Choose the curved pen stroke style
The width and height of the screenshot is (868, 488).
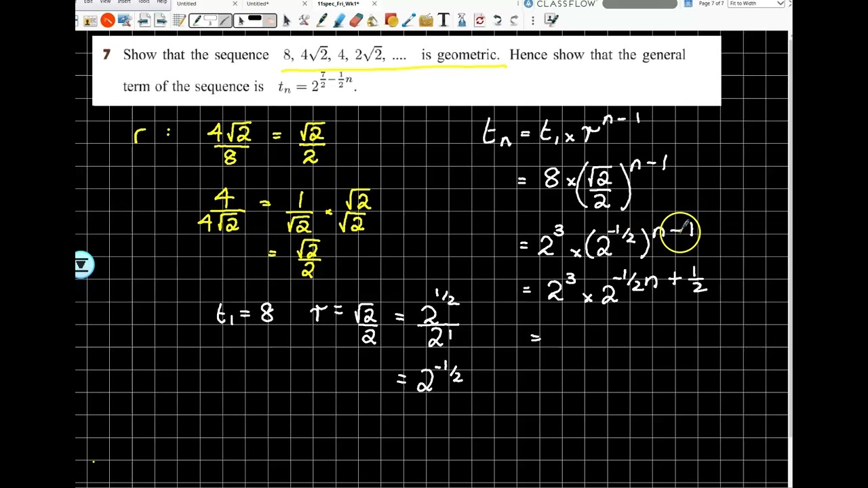pyautogui.click(x=226, y=21)
